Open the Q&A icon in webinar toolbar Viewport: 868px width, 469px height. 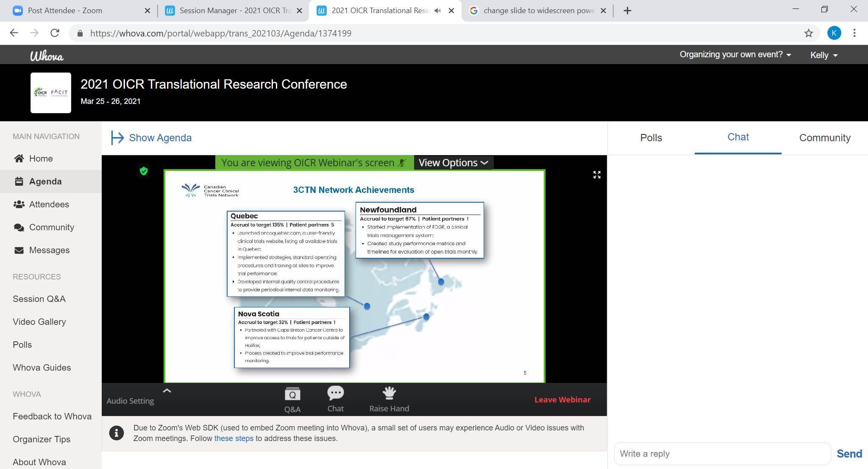(292, 395)
